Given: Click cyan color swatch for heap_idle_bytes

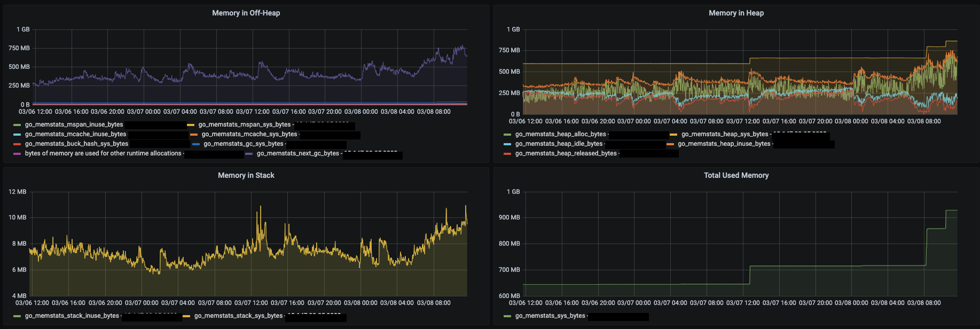Looking at the screenshot, I should pos(507,144).
